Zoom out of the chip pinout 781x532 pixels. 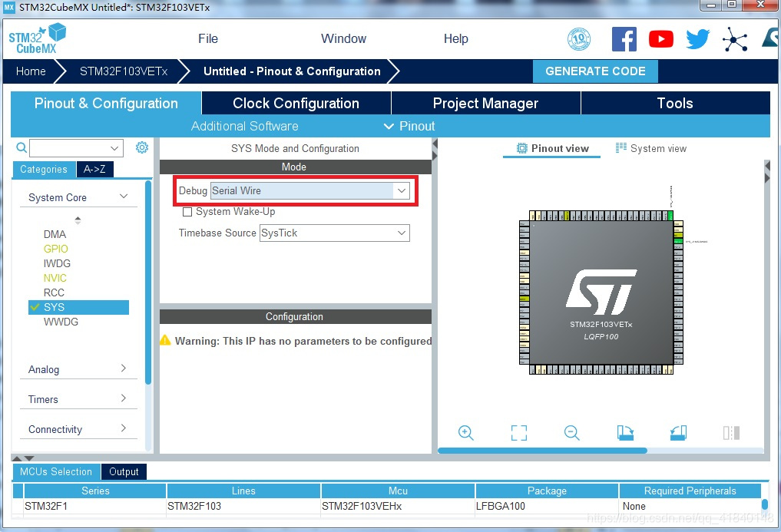pyautogui.click(x=572, y=432)
